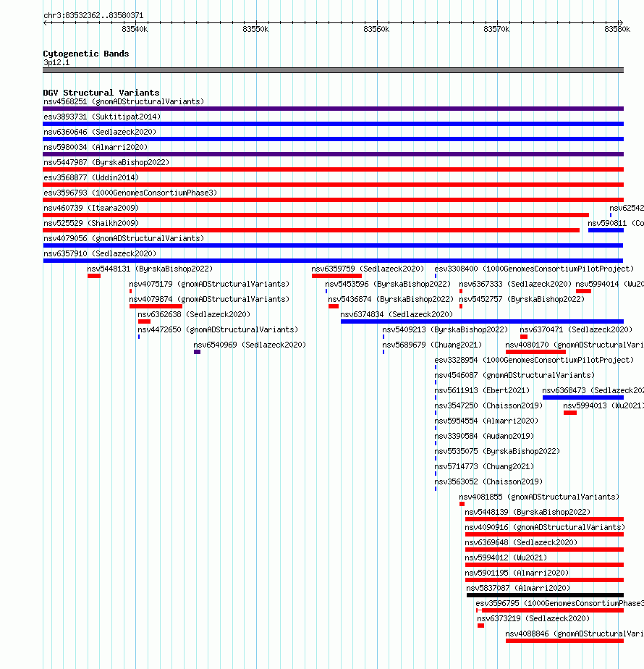Image resolution: width=644 pixels, height=669 pixels.
Task: Click the nsv6374834 Sedlazeck2020 label
Action: (397, 314)
